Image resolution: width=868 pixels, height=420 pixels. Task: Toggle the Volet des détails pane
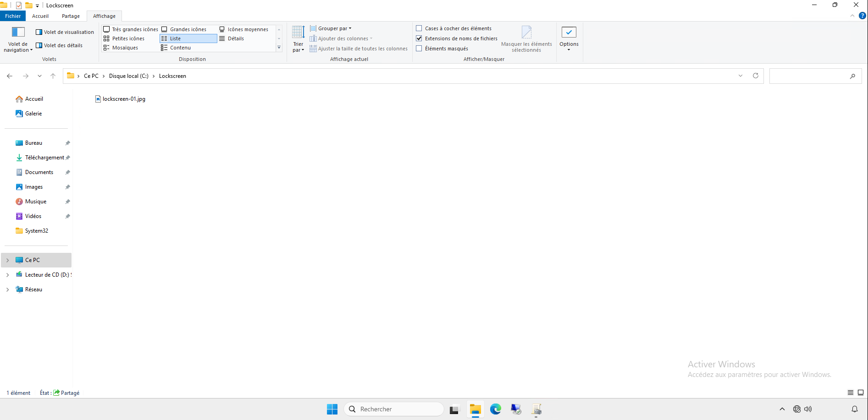[x=59, y=45]
